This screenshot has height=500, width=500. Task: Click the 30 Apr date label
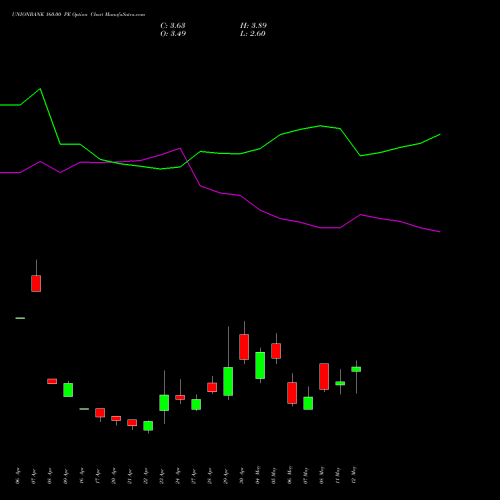242,476
